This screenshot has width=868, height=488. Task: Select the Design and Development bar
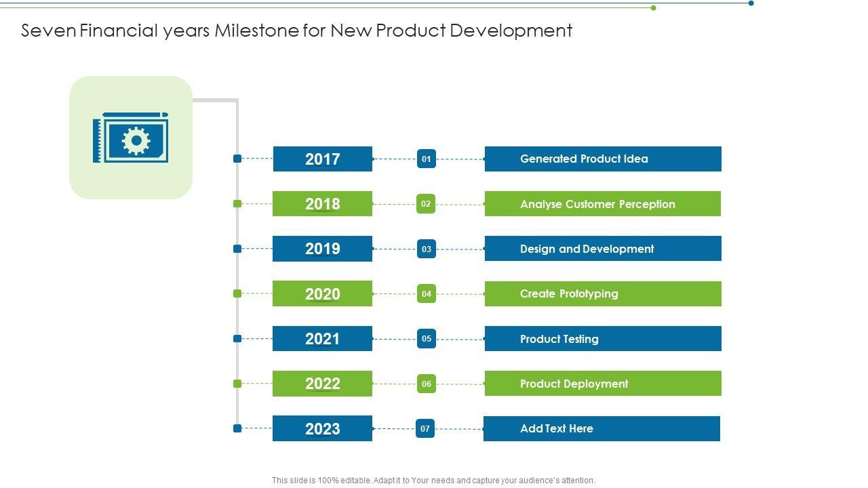pyautogui.click(x=603, y=249)
